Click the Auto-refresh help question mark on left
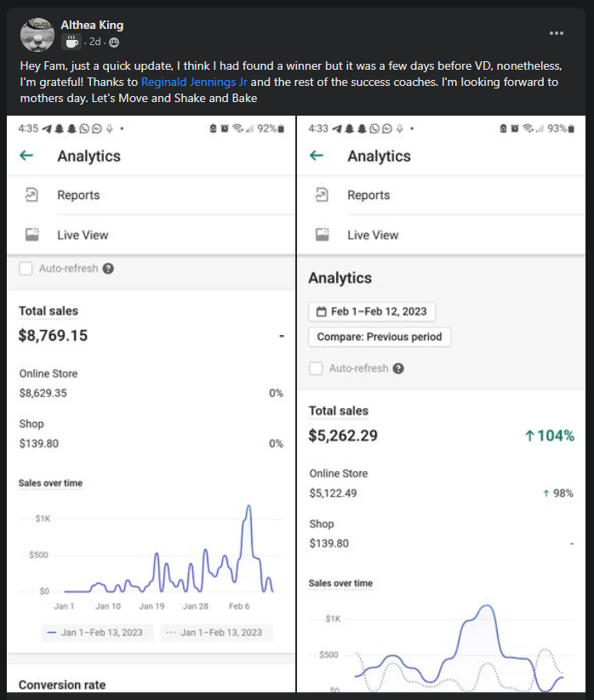This screenshot has height=700, width=594. [x=108, y=269]
